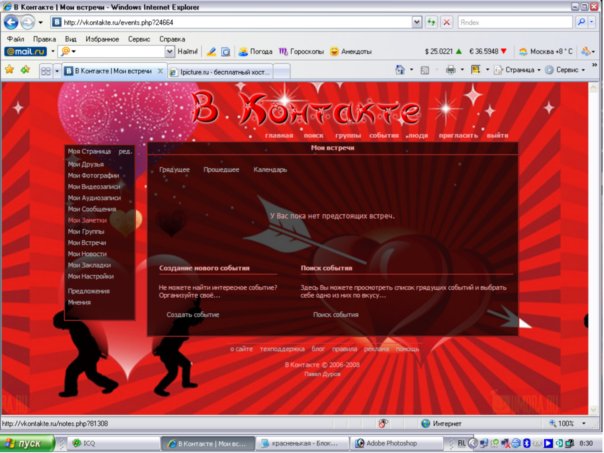Open Мои Настройки in the sidebar
604x453 pixels.
[x=91, y=276]
